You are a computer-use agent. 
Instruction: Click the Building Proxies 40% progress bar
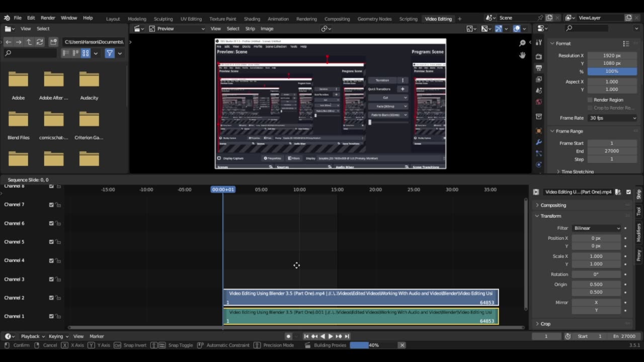(x=373, y=345)
